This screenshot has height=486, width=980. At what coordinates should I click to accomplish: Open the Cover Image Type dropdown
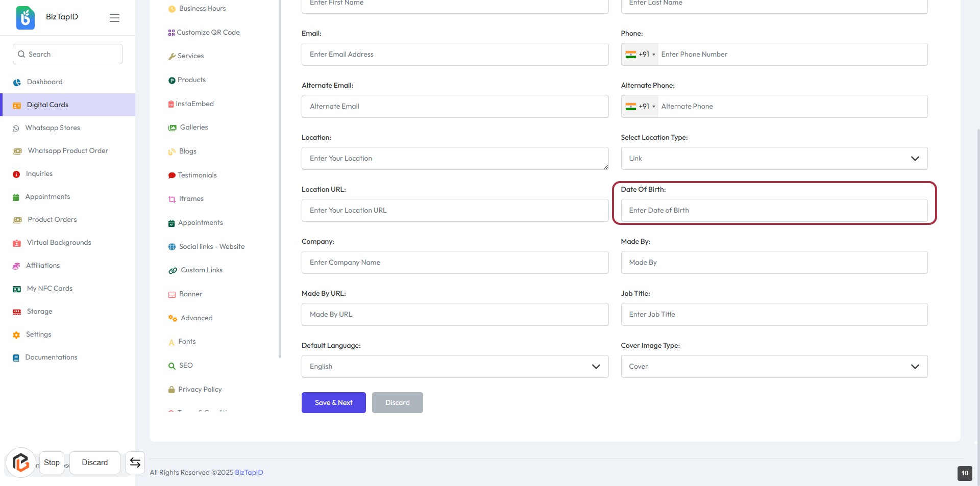774,367
